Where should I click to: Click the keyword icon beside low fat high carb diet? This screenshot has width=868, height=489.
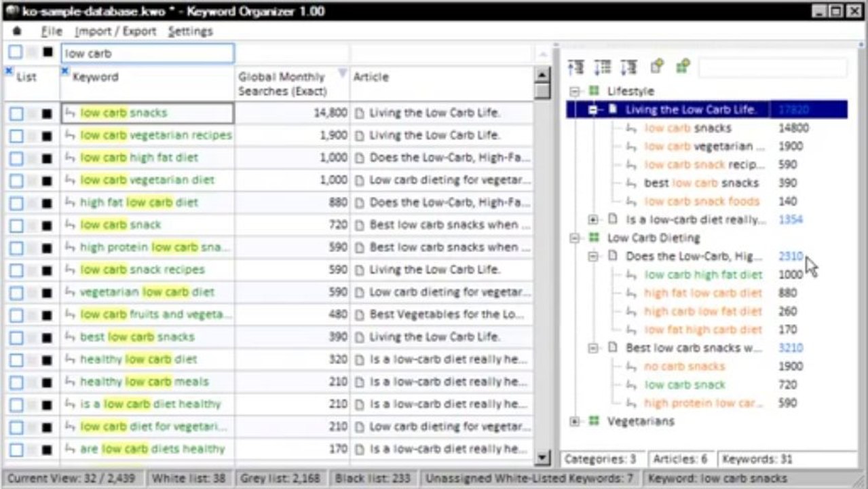pyautogui.click(x=631, y=329)
